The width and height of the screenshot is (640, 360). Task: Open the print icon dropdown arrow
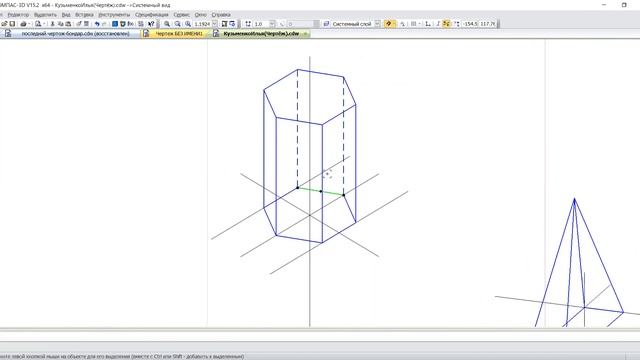[x=29, y=24]
